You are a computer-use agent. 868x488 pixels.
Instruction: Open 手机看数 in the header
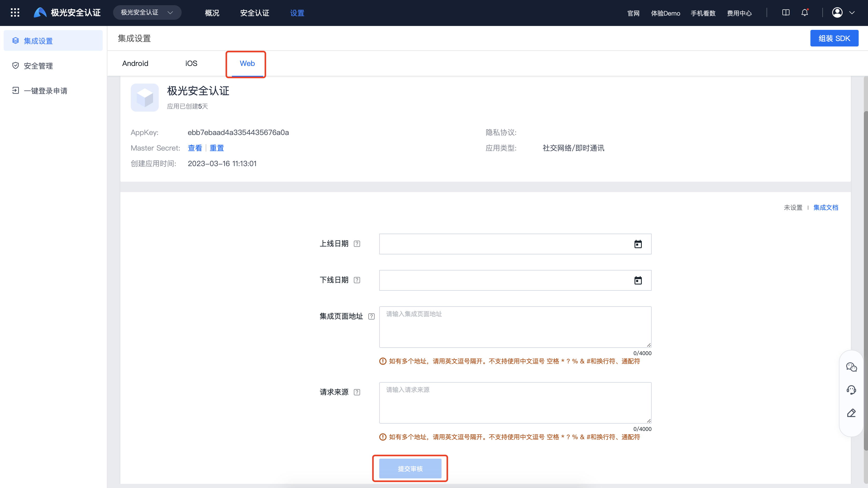click(703, 13)
